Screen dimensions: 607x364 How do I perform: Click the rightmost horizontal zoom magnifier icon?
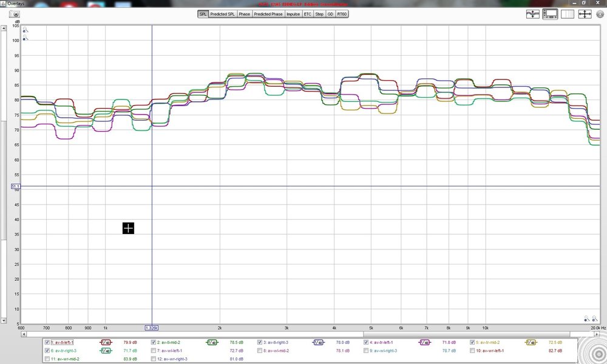coord(595,318)
